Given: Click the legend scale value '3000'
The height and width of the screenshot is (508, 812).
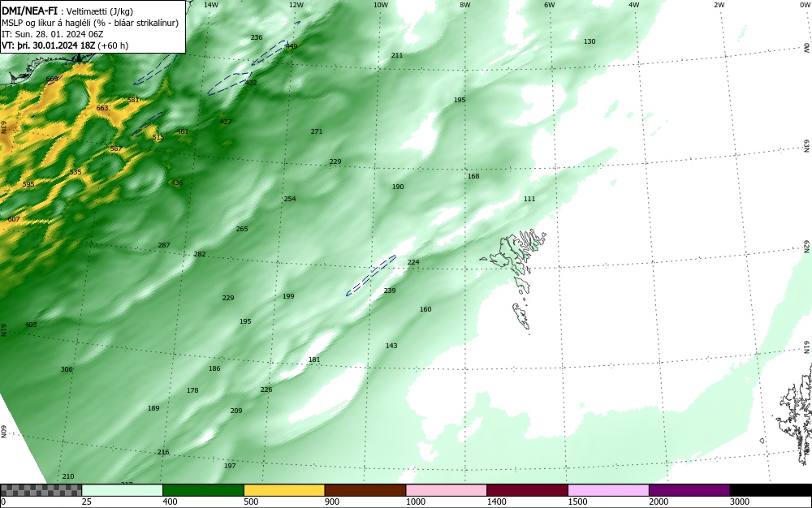Looking at the screenshot, I should 740,502.
